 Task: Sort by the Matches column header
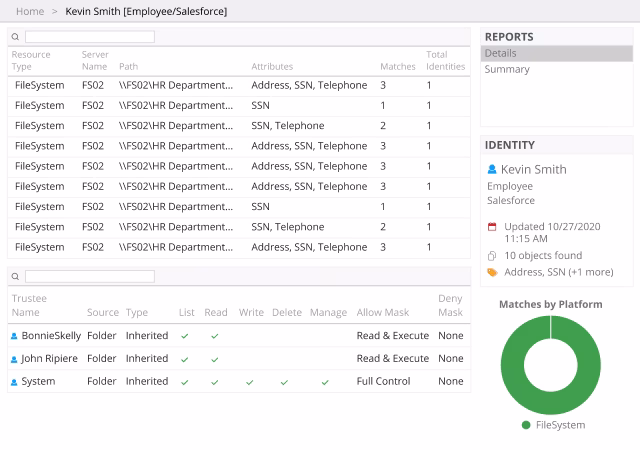(x=398, y=67)
